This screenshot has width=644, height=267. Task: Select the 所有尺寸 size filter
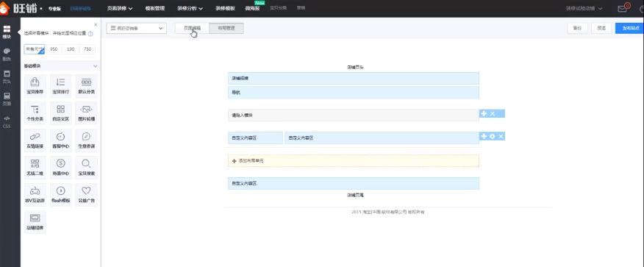click(34, 49)
